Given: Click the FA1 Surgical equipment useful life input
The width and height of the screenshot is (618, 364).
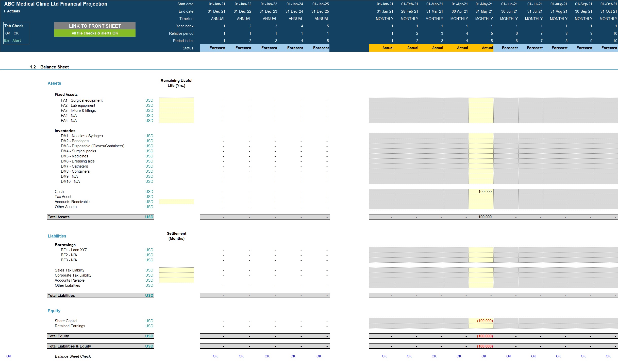Looking at the screenshot, I should pos(176,100).
